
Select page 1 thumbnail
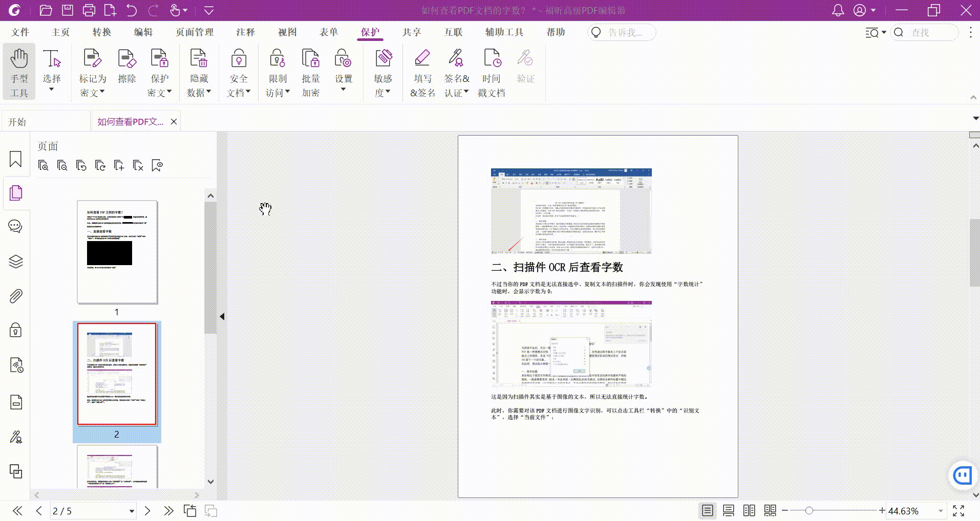(x=117, y=252)
